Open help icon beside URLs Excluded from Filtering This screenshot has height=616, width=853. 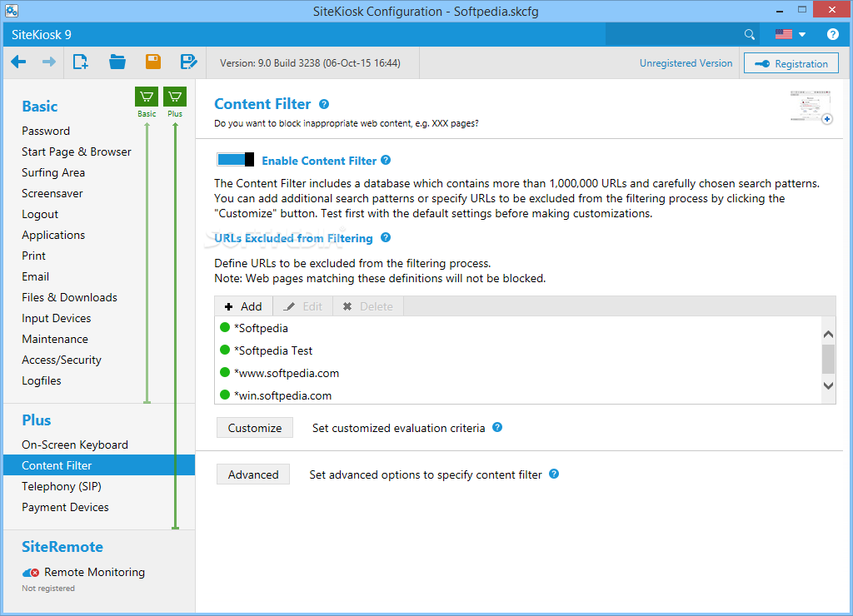(386, 237)
